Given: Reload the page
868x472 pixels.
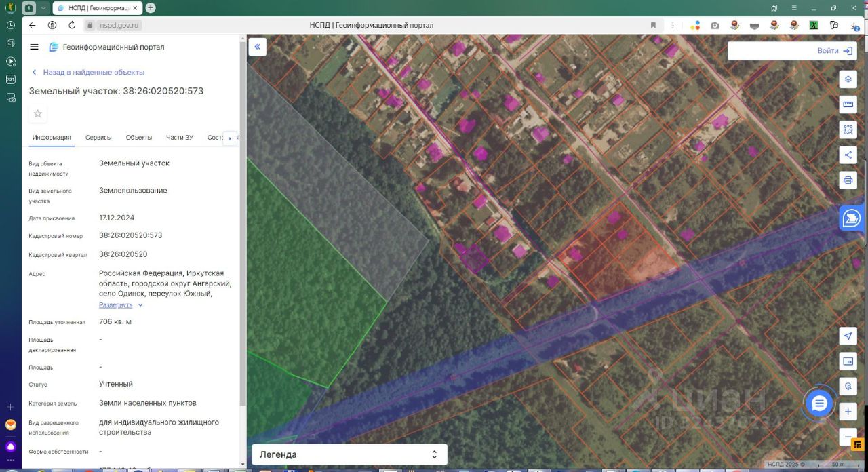Looking at the screenshot, I should pos(72,25).
